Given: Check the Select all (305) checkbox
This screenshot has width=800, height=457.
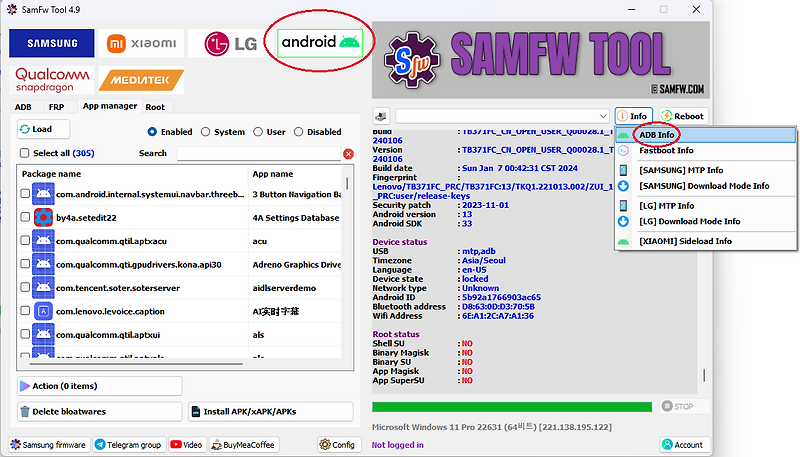Looking at the screenshot, I should coord(24,153).
